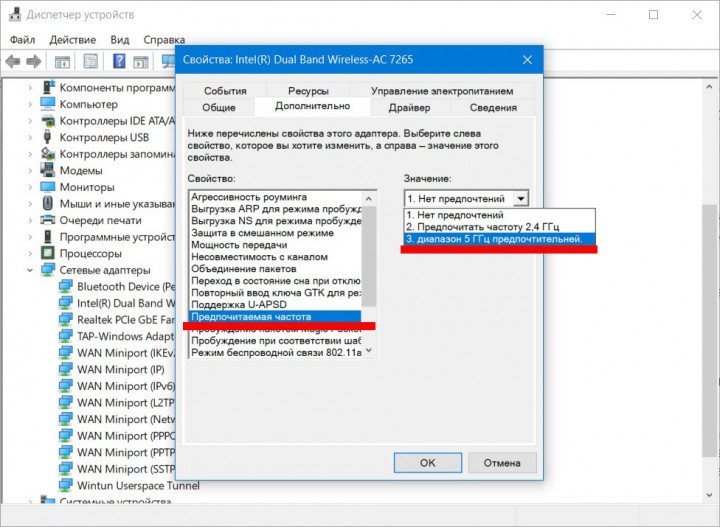Click the Сетевые адаптеры category icon
720x527 pixels.
48,270
